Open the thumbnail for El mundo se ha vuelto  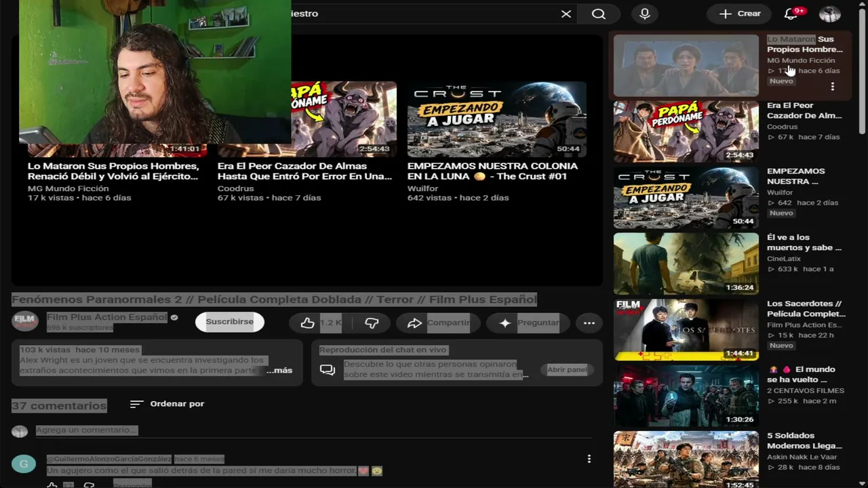(686, 396)
